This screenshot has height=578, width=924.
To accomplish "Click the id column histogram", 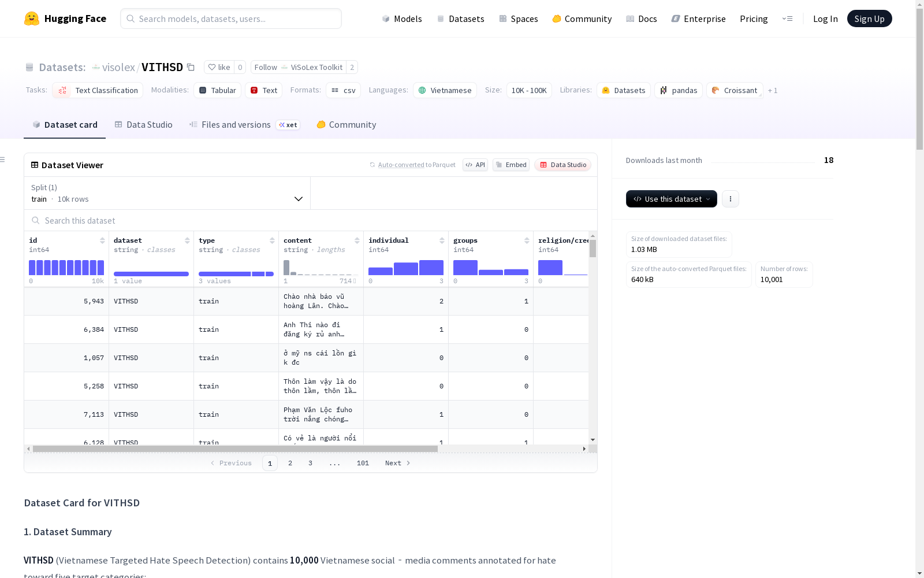I will (x=66, y=268).
